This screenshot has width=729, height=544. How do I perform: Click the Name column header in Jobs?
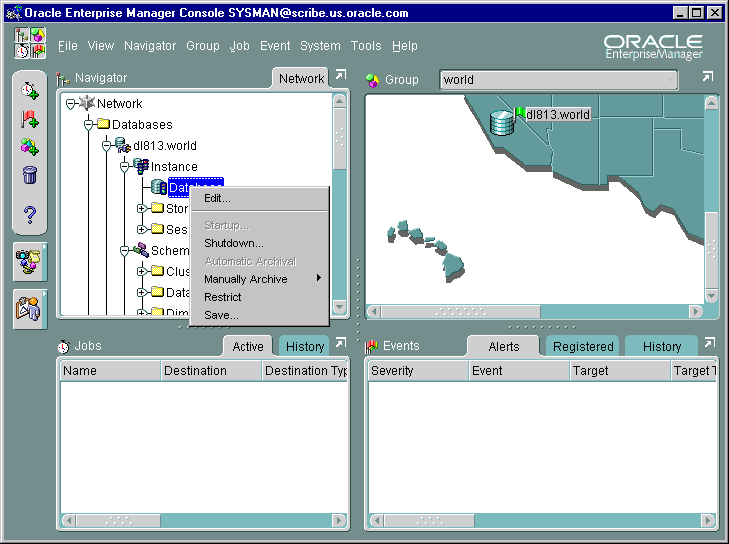(110, 371)
